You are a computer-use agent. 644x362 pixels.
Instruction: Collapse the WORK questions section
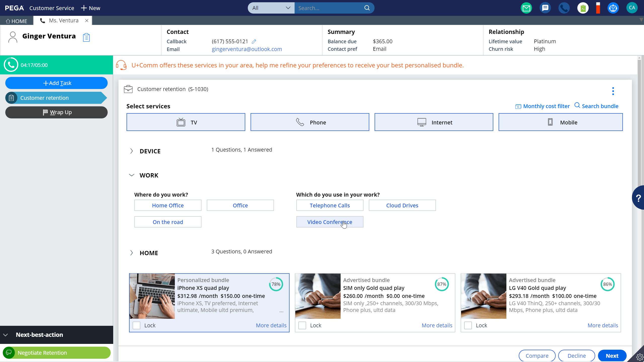click(132, 175)
